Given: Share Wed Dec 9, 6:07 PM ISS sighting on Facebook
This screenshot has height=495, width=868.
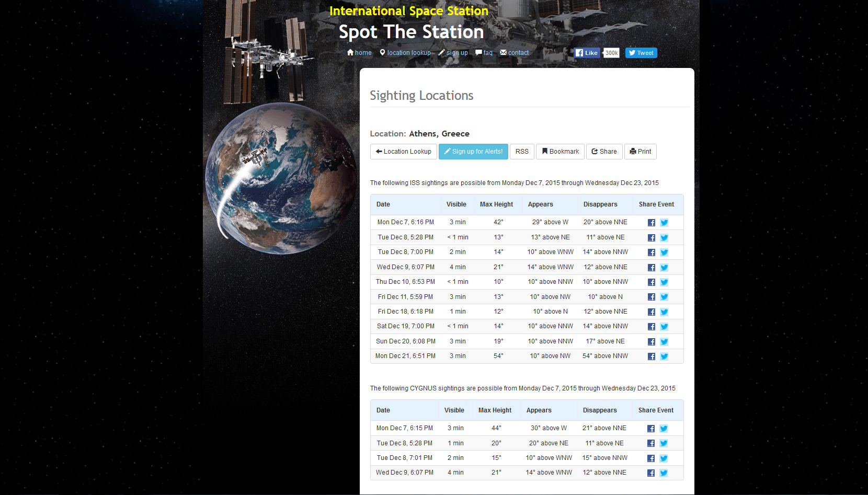Looking at the screenshot, I should point(652,268).
